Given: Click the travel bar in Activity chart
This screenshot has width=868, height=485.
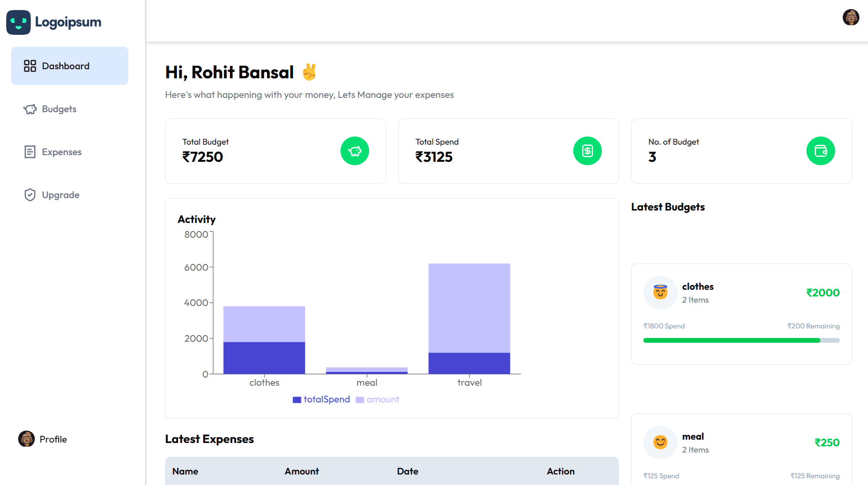Looking at the screenshot, I should point(469,318).
